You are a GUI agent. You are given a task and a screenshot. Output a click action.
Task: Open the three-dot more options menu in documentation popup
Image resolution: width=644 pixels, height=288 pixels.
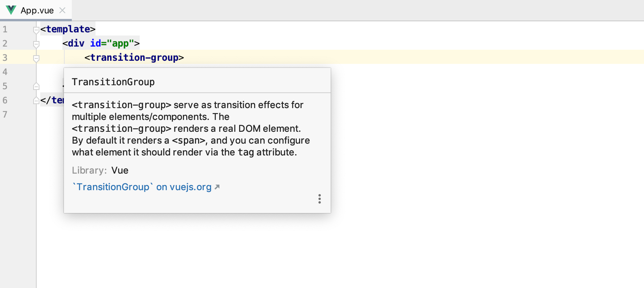[x=320, y=199]
